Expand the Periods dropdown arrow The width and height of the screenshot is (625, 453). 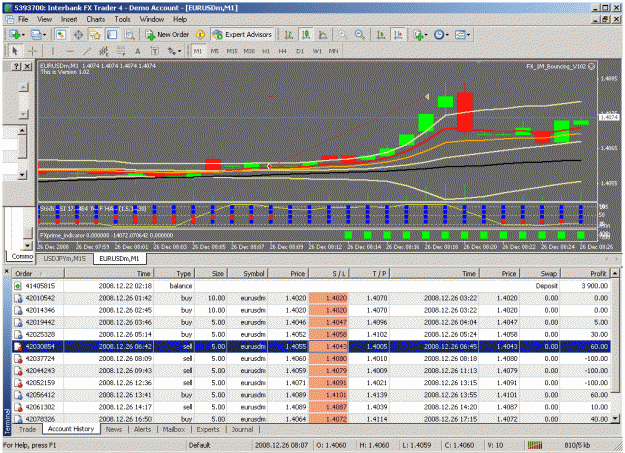447,35
